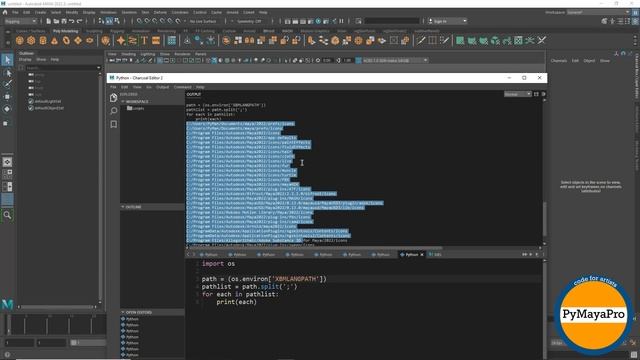Image resolution: width=640 pixels, height=360 pixels.
Task: Click the sweep mesh shelf icon
Action: point(133,40)
